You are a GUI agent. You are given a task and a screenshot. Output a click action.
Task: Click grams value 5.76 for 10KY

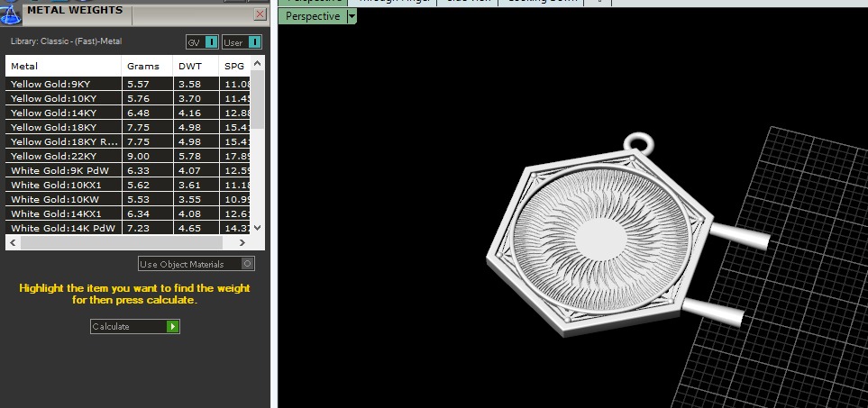click(x=138, y=98)
